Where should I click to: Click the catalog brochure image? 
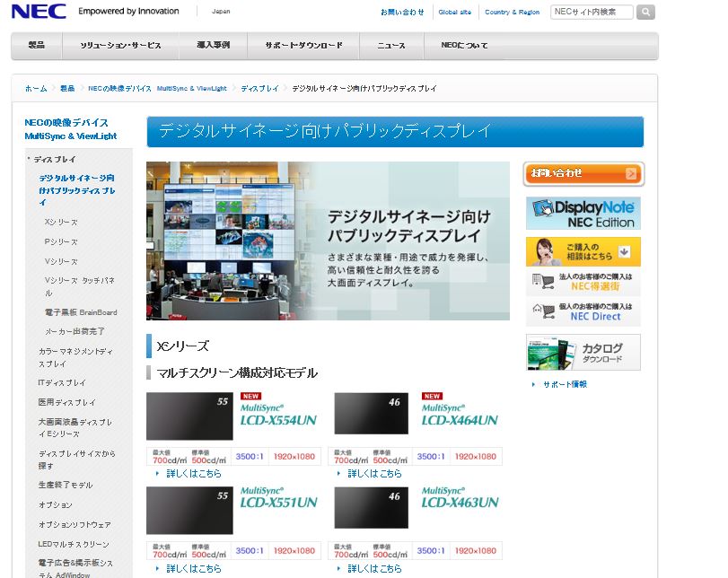click(x=551, y=354)
